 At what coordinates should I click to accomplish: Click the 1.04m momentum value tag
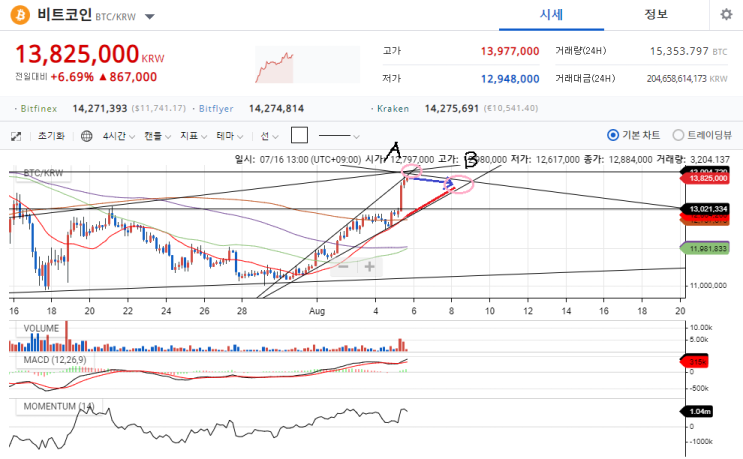click(697, 411)
